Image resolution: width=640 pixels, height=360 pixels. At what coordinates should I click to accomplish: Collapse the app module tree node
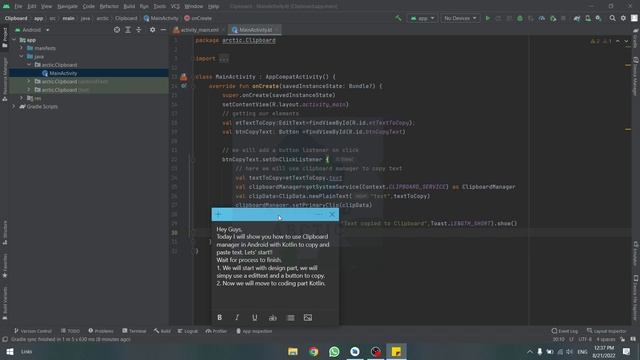tap(14, 40)
